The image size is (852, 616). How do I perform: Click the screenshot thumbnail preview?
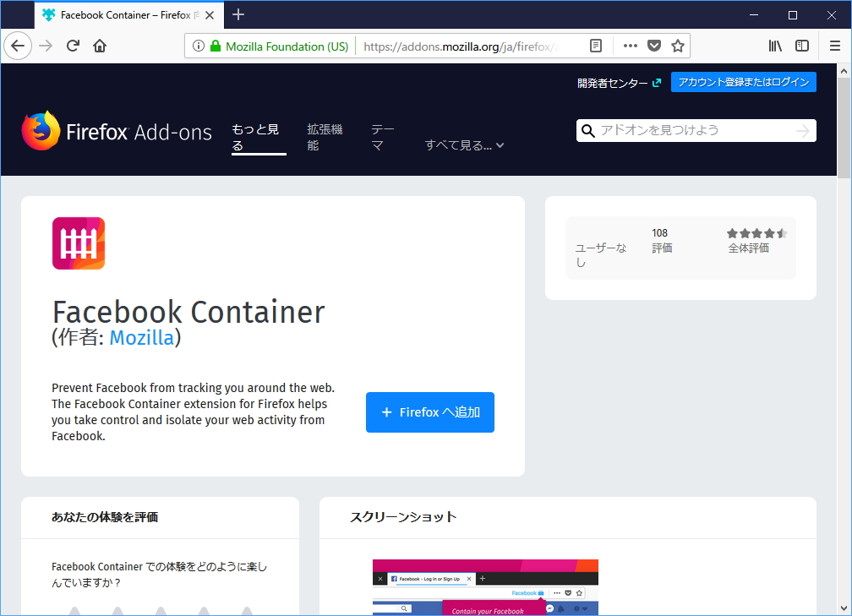(484, 586)
